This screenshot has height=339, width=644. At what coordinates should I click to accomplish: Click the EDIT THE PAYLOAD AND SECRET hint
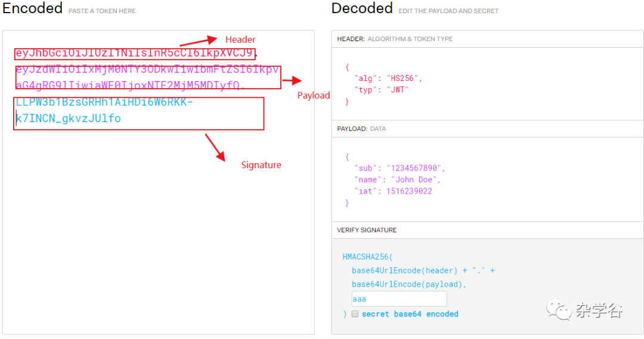point(448,11)
